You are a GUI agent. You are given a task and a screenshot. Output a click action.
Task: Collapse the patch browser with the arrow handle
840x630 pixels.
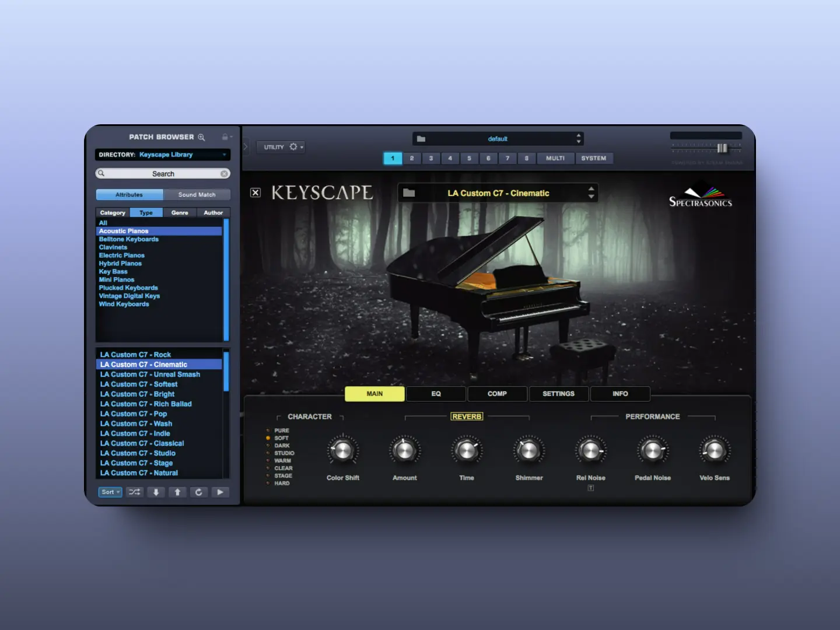[x=246, y=146]
